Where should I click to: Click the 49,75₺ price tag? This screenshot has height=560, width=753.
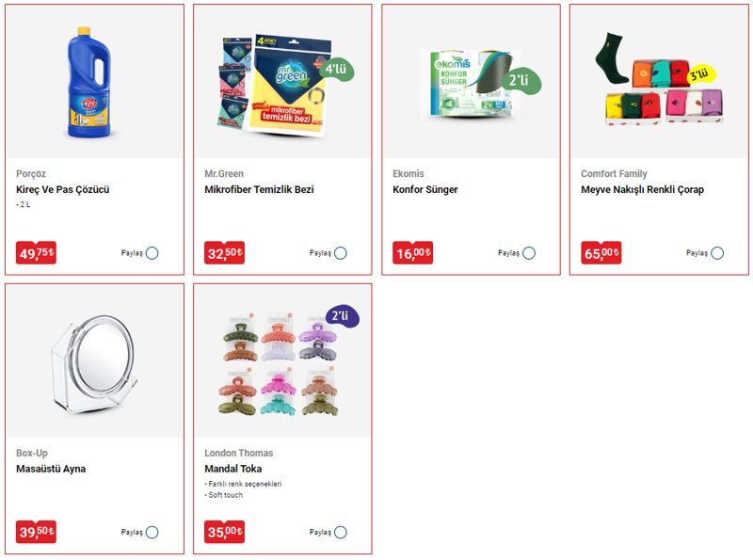[36, 252]
